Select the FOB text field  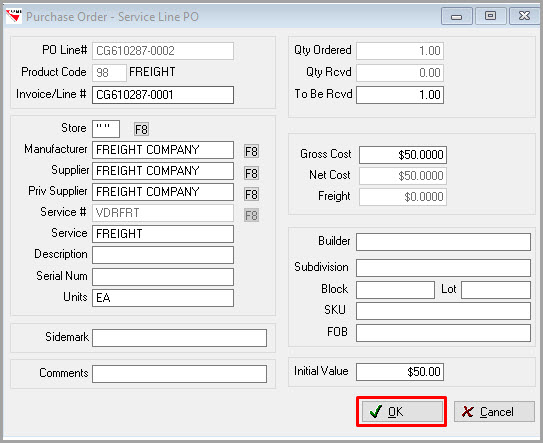tap(443, 333)
